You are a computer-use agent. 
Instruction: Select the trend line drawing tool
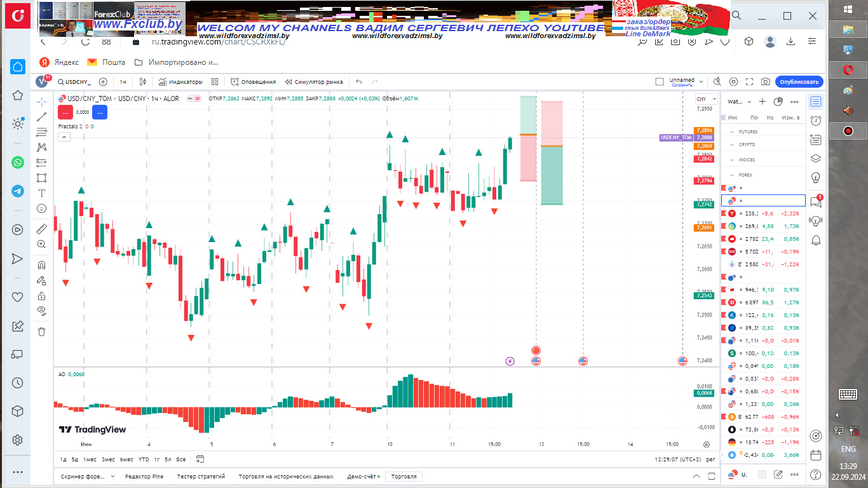[41, 117]
